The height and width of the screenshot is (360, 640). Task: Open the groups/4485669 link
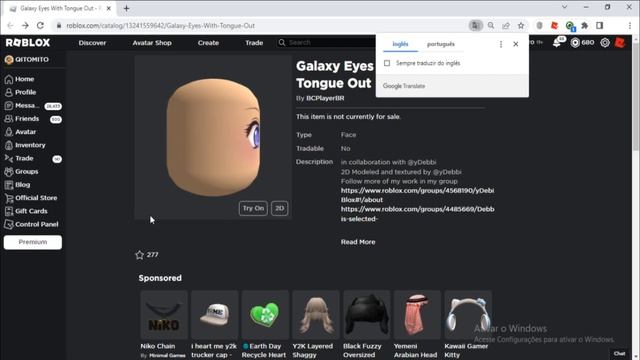pos(418,214)
